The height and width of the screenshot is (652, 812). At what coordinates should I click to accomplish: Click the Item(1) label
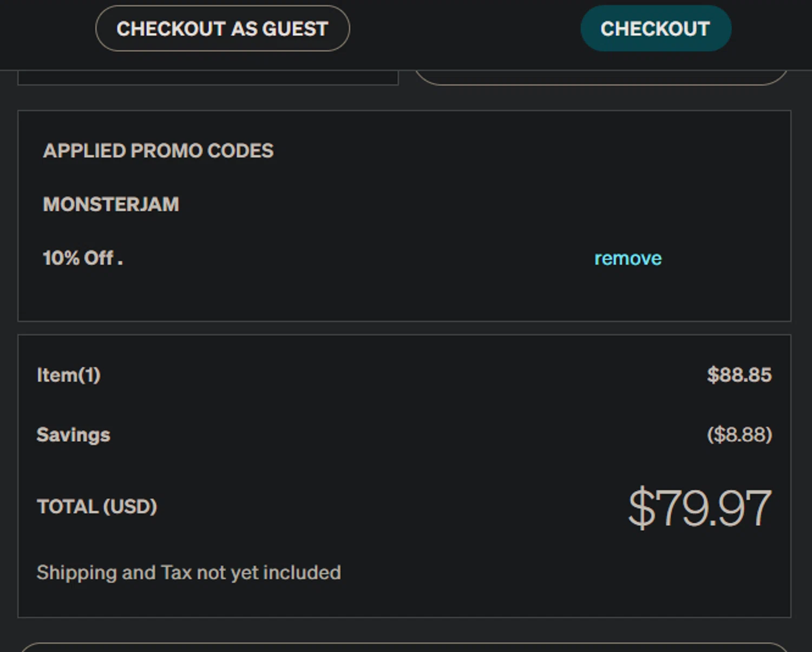[69, 375]
